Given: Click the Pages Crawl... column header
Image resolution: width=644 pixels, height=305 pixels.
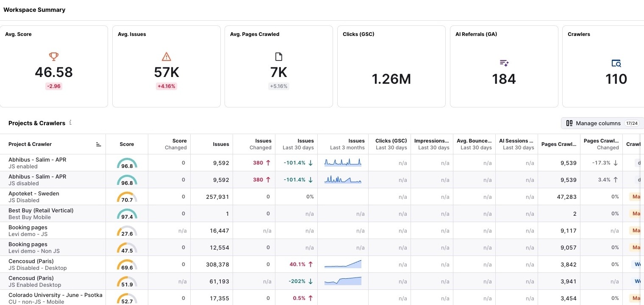Looking at the screenshot, I should (x=559, y=144).
